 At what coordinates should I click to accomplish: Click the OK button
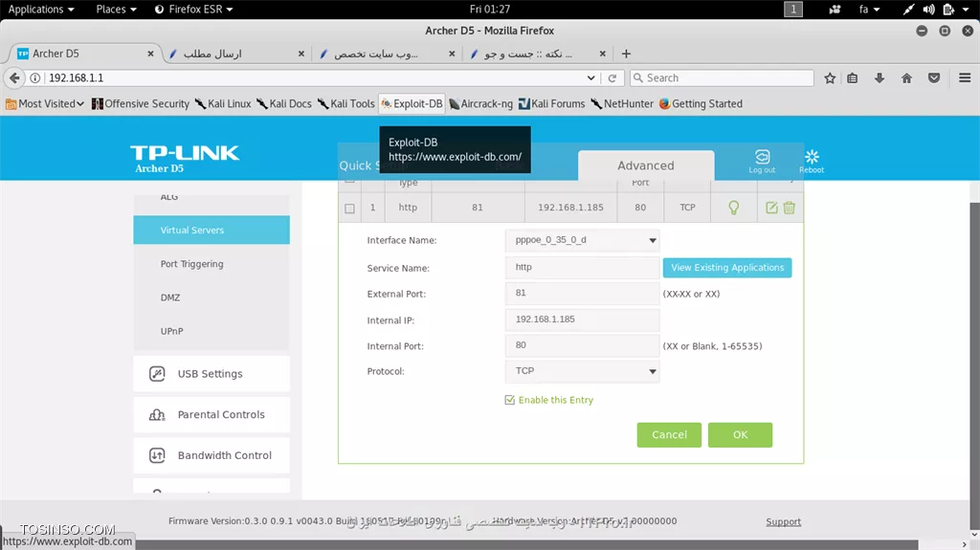pyautogui.click(x=740, y=435)
